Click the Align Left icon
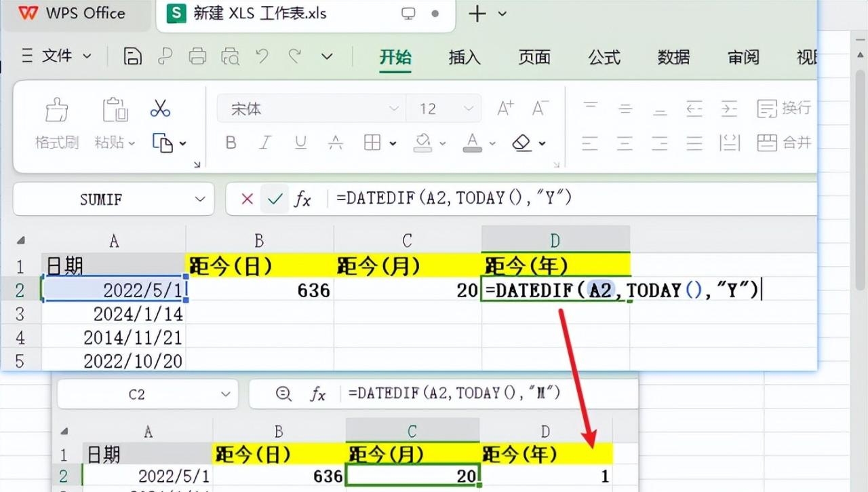This screenshot has width=868, height=492. (591, 143)
